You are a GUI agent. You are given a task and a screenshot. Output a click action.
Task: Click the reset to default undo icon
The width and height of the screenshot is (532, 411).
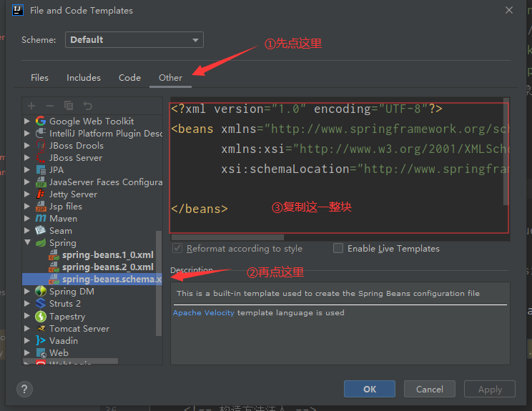click(88, 106)
